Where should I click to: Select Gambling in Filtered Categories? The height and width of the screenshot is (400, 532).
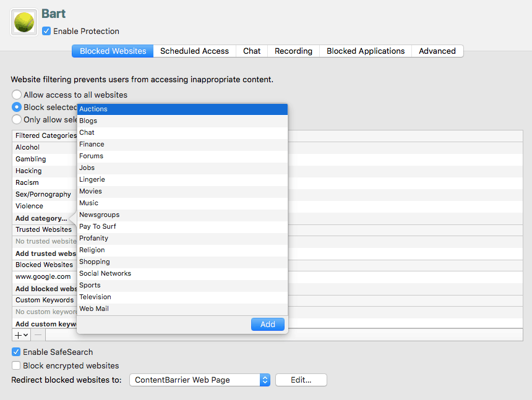[31, 159]
